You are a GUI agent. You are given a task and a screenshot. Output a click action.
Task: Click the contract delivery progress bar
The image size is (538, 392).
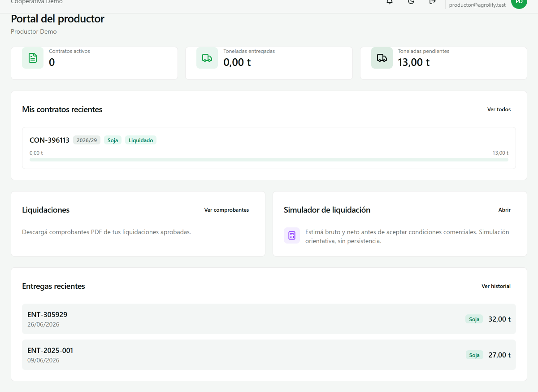click(269, 160)
